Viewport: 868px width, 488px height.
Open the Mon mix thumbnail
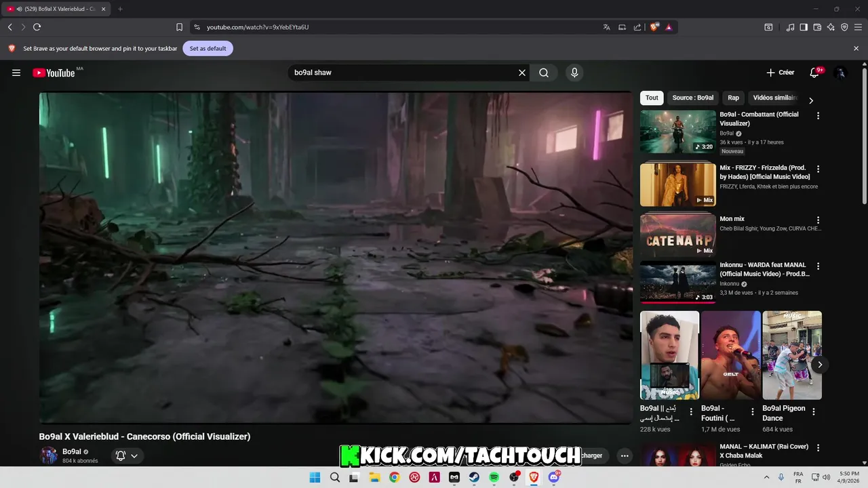click(678, 235)
